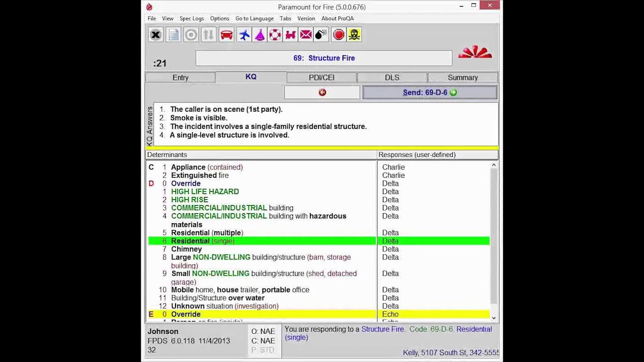Open the View menu

[x=168, y=19]
